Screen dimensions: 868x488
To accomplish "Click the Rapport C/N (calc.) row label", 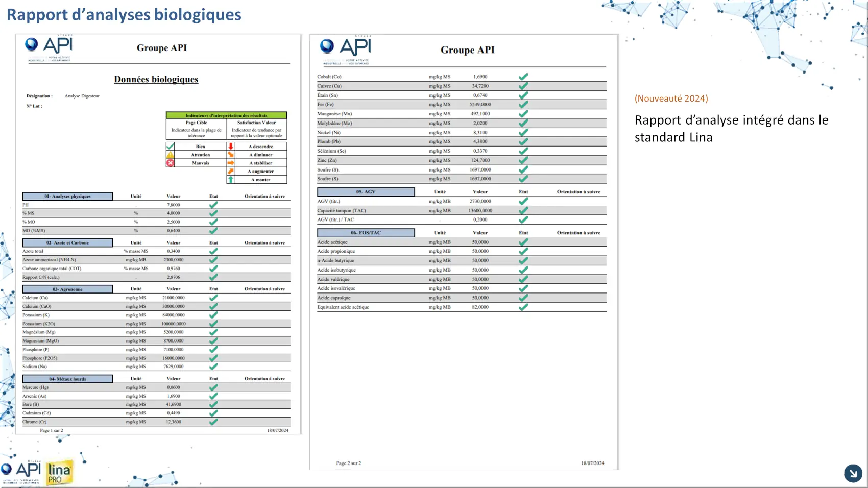I will [41, 277].
